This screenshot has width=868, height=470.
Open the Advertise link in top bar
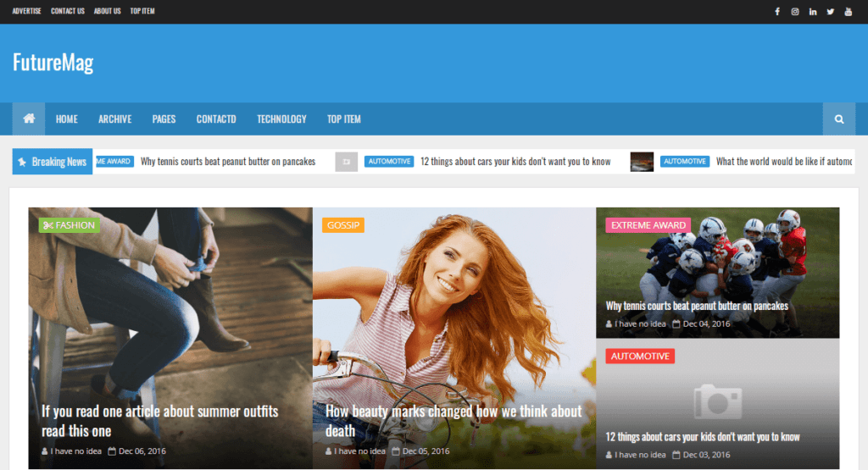point(26,11)
